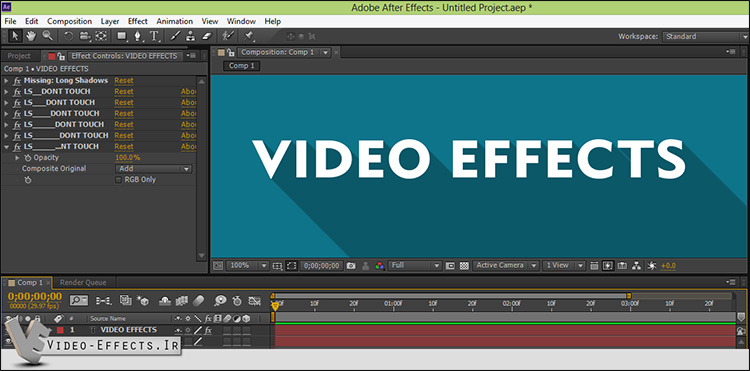The width and height of the screenshot is (750, 371).
Task: Show RGB channel and color management settings
Action: [380, 266]
